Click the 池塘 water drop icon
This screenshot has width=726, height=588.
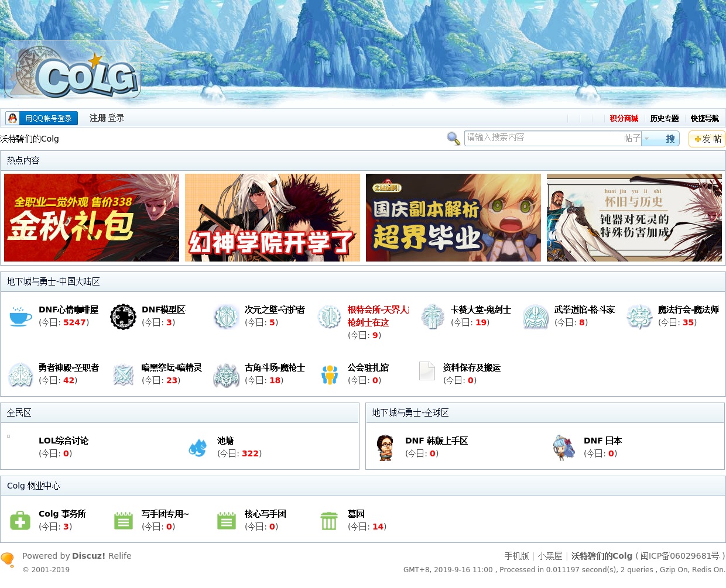[x=198, y=448]
